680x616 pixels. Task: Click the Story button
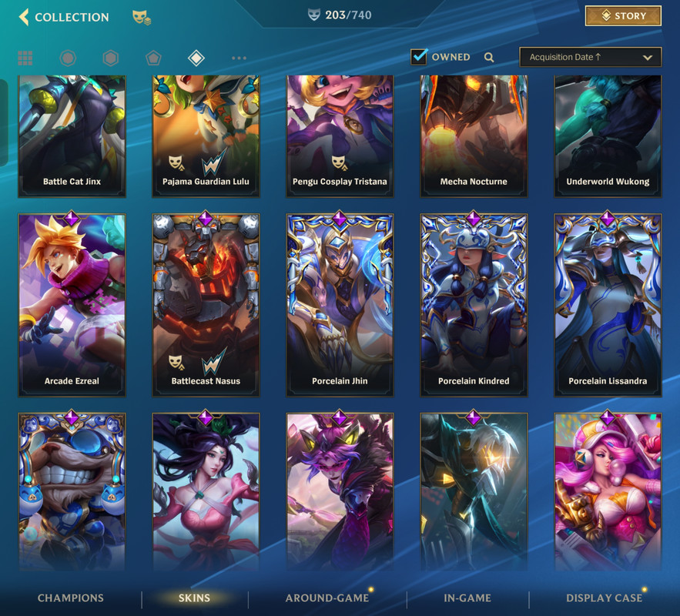coord(623,16)
